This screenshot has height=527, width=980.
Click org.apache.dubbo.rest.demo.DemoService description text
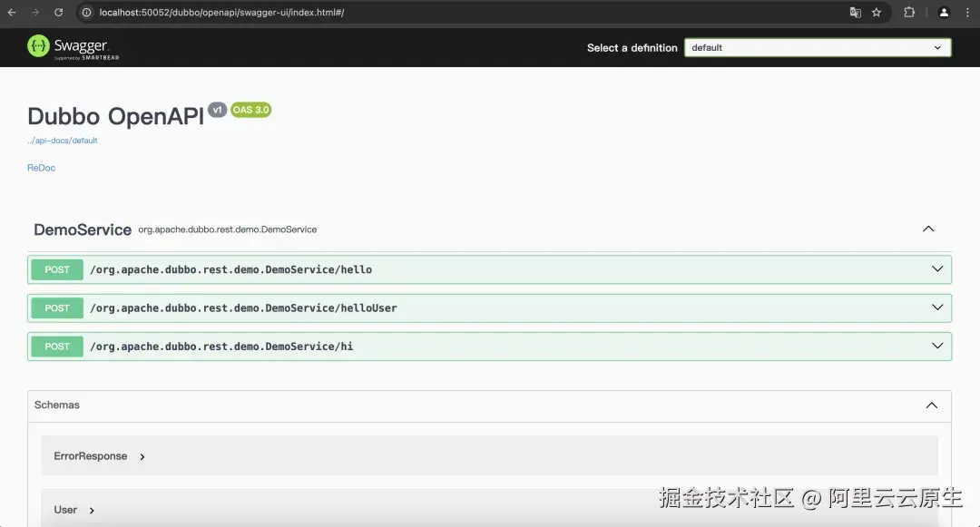[228, 229]
